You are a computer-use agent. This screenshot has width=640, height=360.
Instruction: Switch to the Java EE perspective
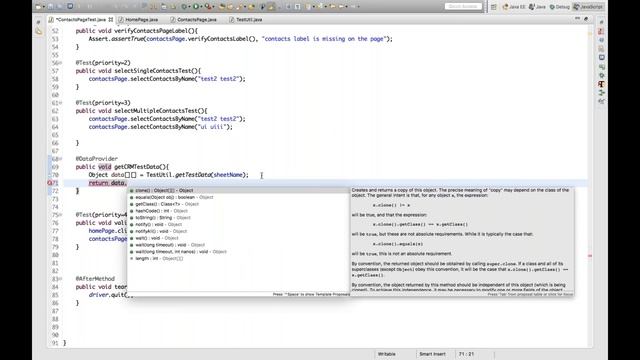pos(514,7)
